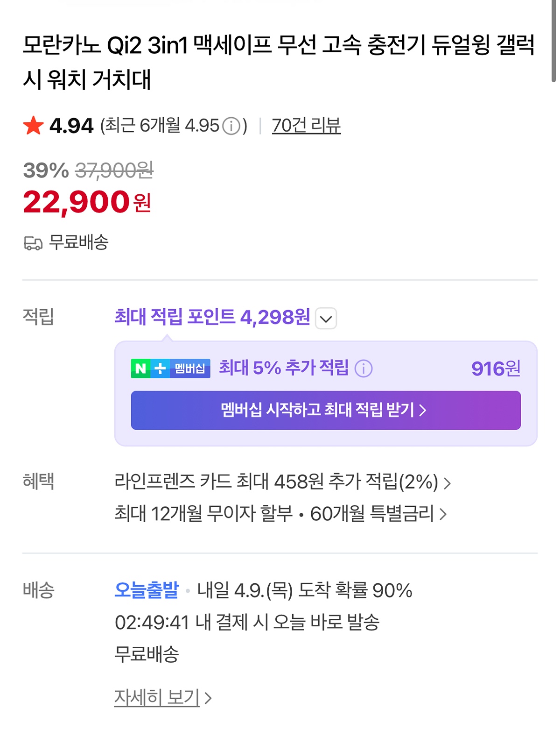Click 자세히 보기 delivery details link
This screenshot has width=560, height=737.
[157, 697]
